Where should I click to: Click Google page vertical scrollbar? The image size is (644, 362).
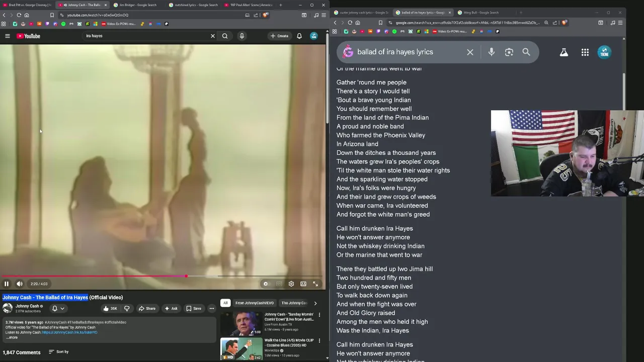click(624, 90)
